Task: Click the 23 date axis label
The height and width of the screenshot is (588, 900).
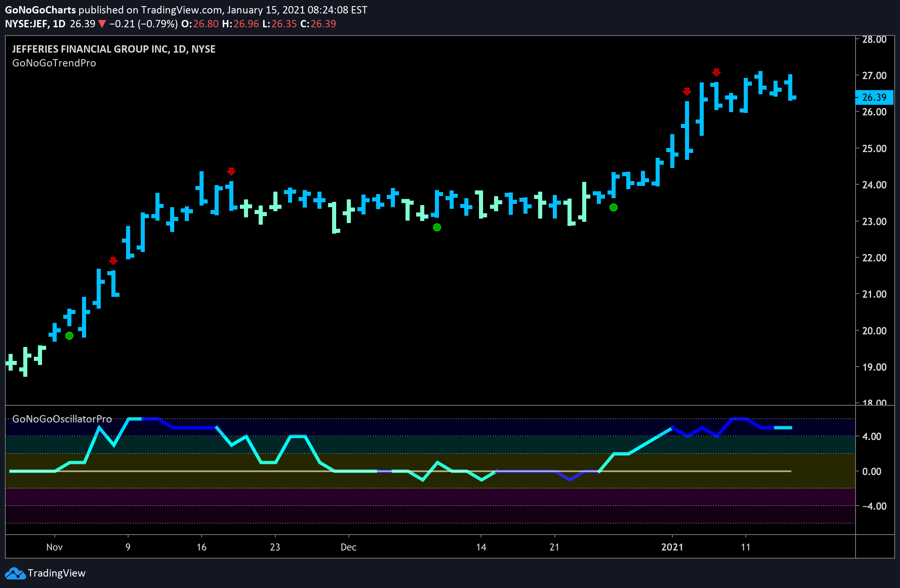Action: pos(275,547)
